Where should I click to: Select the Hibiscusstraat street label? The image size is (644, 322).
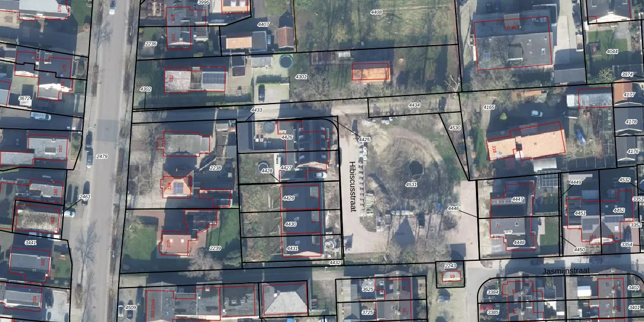352,187
